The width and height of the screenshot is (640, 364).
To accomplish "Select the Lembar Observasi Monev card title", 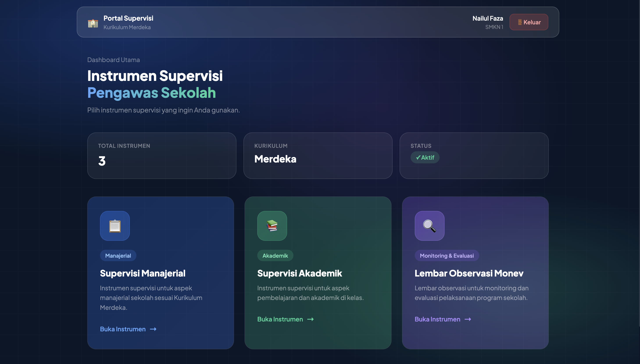I will [x=469, y=273].
